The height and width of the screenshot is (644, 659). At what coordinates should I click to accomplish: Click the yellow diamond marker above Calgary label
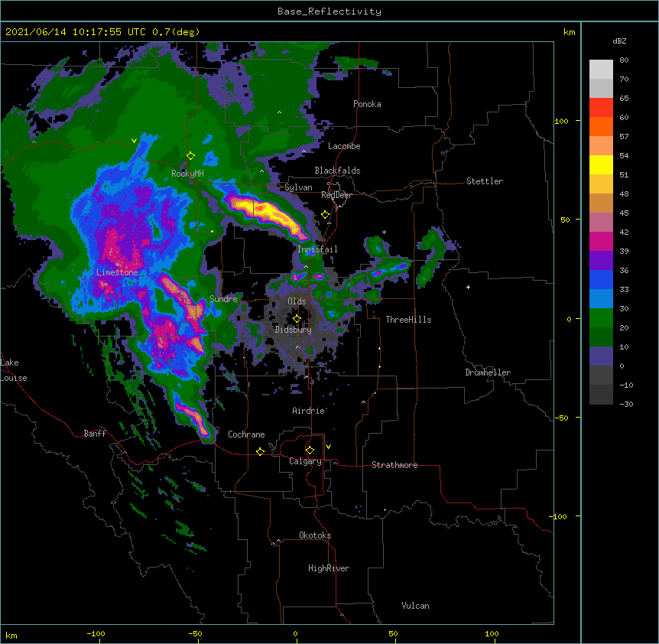[x=310, y=450]
